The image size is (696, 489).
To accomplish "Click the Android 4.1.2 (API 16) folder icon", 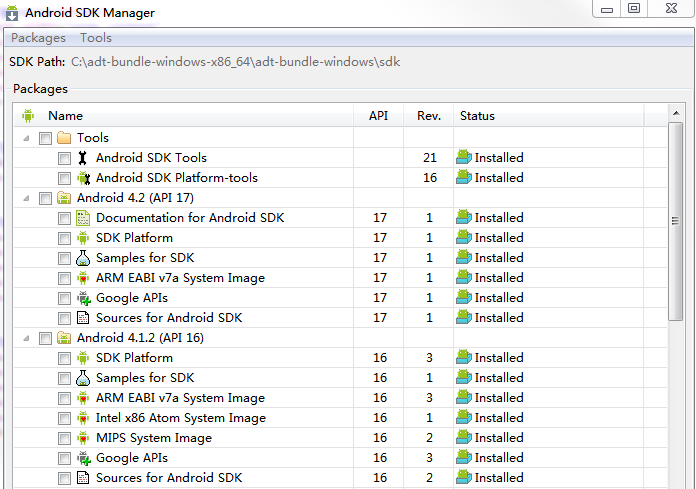I will 64,338.
